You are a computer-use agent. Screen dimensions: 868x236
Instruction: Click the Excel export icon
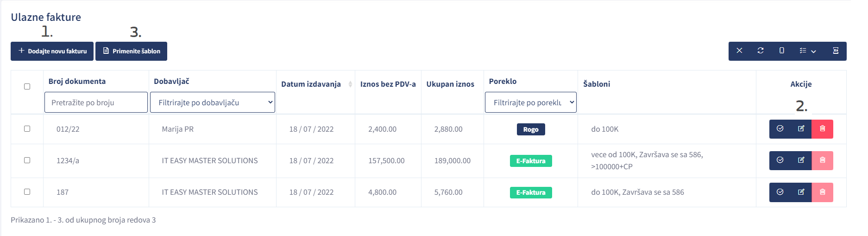836,51
